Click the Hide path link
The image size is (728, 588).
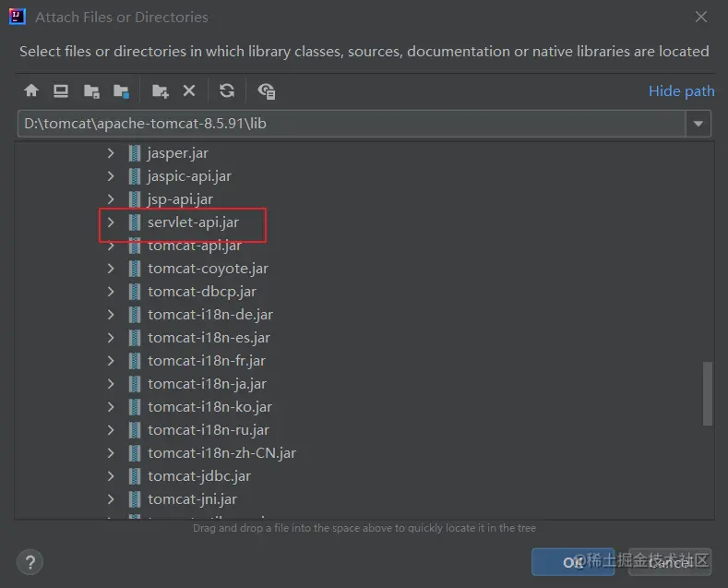(x=681, y=91)
